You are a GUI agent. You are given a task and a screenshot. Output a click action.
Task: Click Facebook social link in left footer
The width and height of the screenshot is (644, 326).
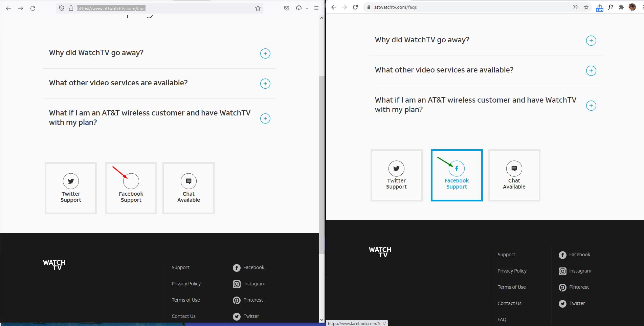[x=249, y=268]
